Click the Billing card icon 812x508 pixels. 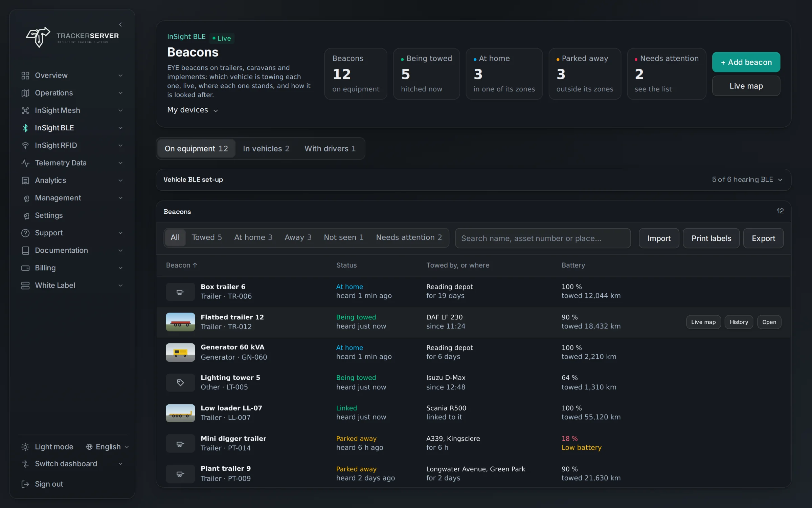click(x=25, y=268)
